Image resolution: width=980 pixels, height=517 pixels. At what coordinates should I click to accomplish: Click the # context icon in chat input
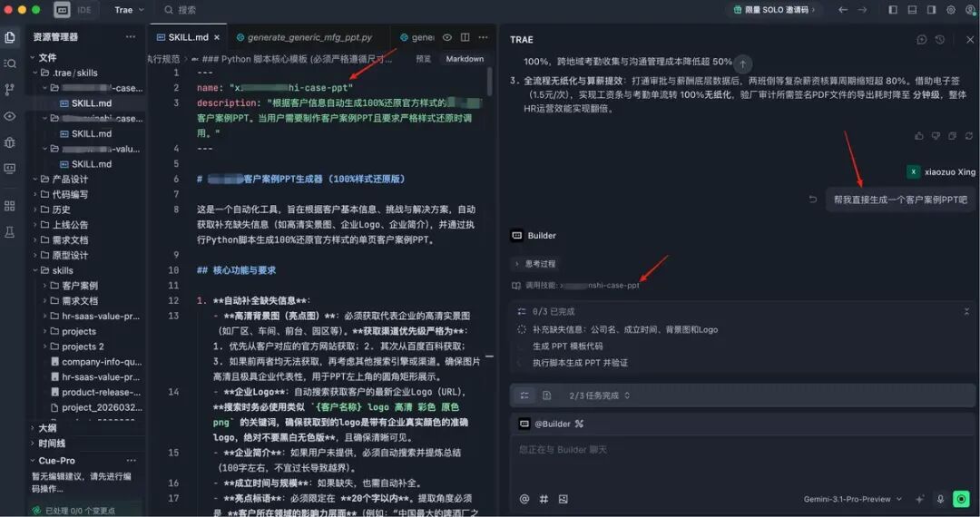(544, 499)
